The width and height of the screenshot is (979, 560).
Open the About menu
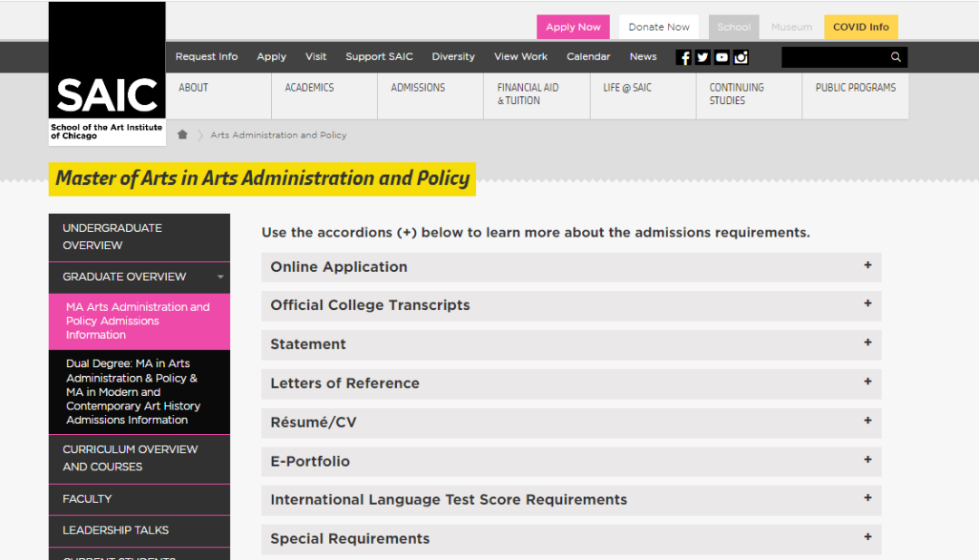(x=218, y=95)
